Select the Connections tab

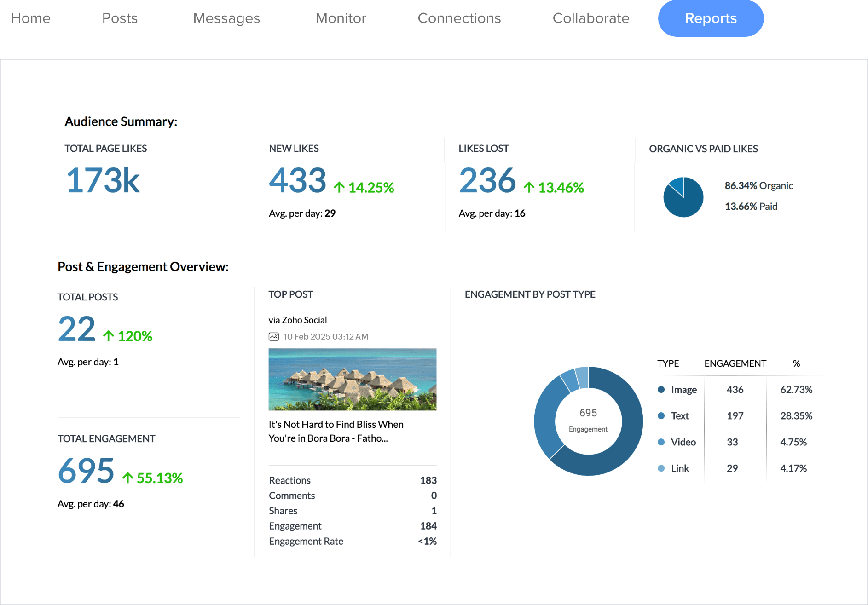(459, 18)
